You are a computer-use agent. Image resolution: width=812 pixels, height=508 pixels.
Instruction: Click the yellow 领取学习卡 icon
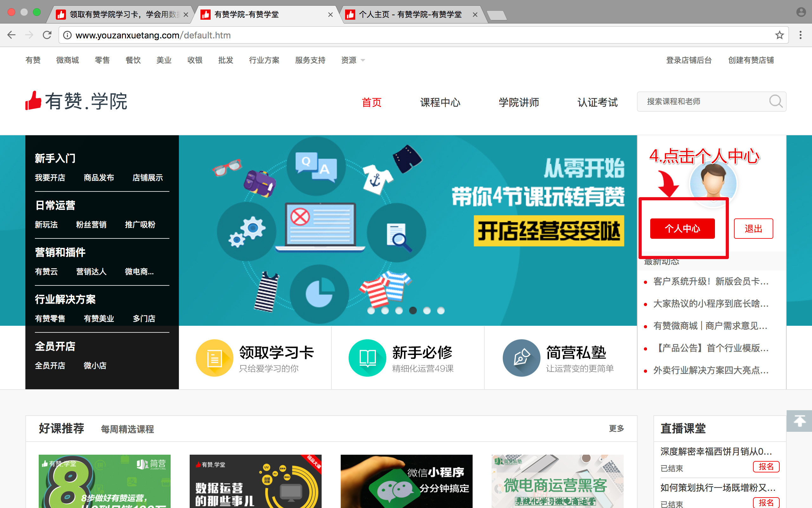point(214,358)
